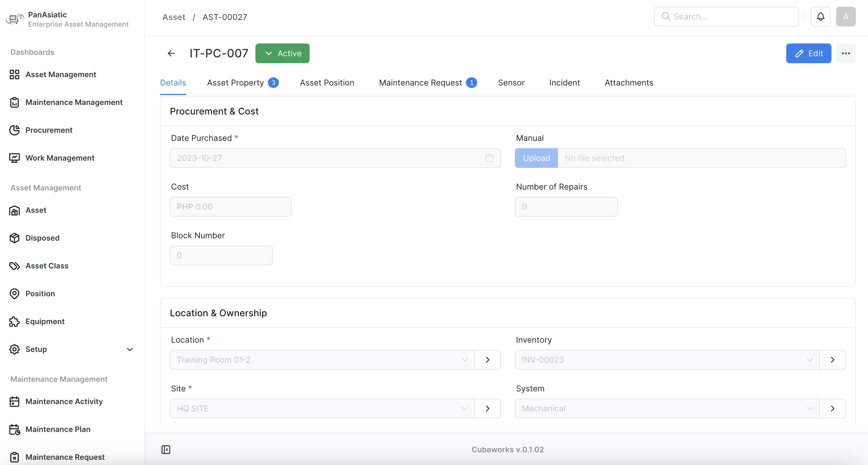Click the Upload button for Manual
Screen dimensions: 868x465
click(536, 158)
